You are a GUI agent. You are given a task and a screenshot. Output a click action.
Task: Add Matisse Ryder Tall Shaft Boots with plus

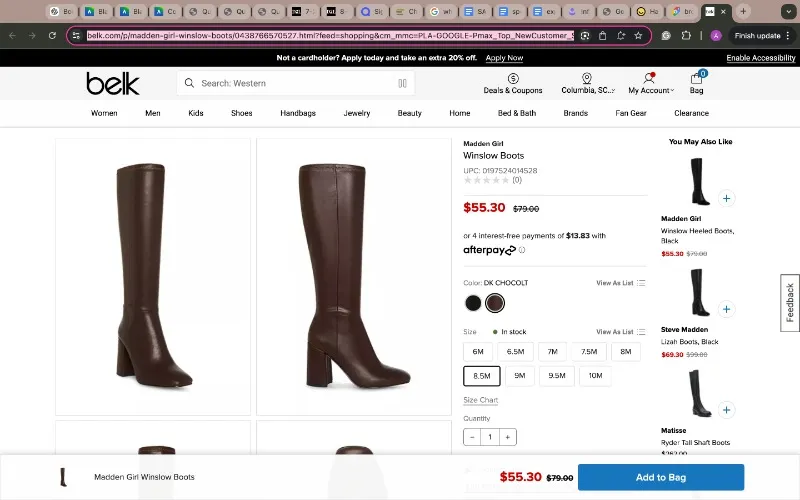[x=726, y=410]
